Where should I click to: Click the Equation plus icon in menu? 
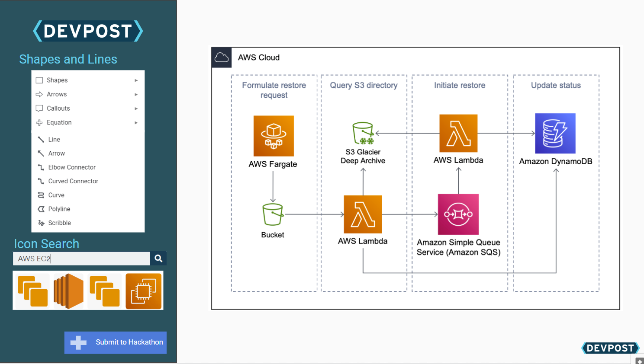point(39,123)
